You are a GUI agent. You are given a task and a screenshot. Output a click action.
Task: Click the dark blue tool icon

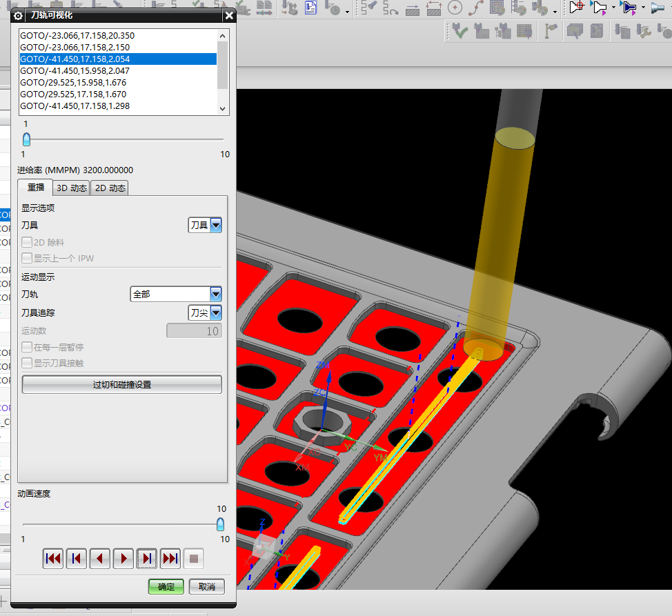[x=629, y=8]
